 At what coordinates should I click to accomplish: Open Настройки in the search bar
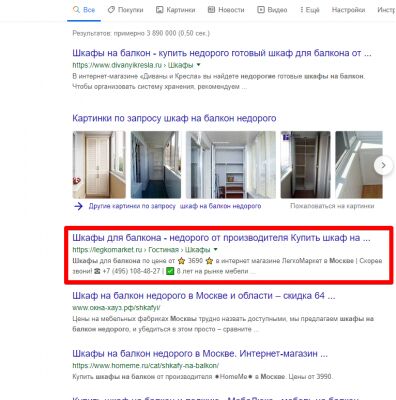348,10
